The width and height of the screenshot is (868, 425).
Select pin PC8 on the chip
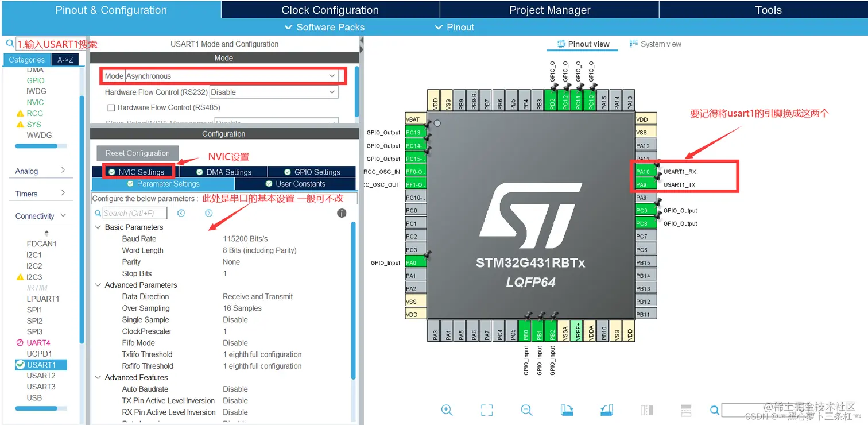(x=646, y=223)
